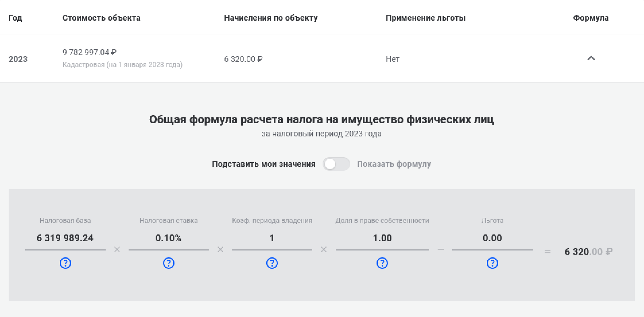
Task: Click the tax rate value 0.10%
Action: tap(168, 238)
